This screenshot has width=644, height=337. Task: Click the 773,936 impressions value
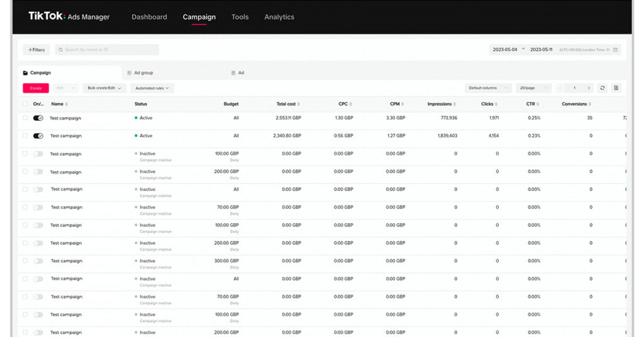point(449,118)
